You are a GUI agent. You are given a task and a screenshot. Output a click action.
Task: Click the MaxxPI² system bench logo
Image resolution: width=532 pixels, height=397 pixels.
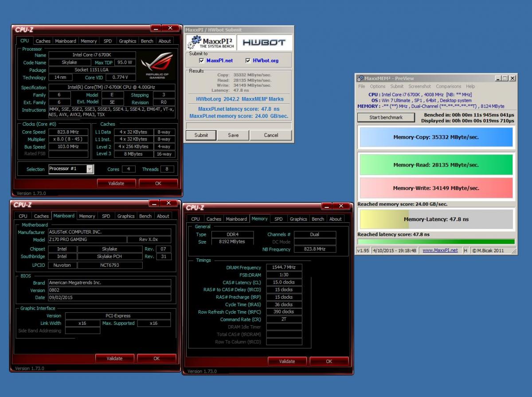tap(211, 43)
